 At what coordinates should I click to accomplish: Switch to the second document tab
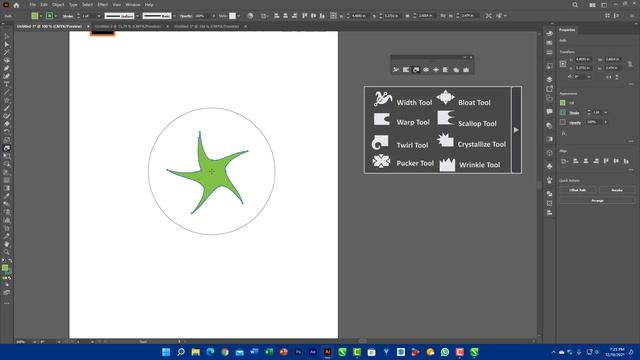pos(128,27)
